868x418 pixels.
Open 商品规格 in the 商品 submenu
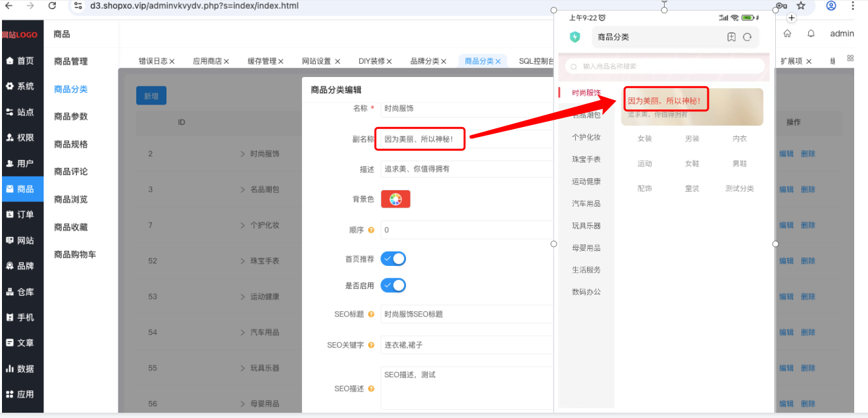pyautogui.click(x=71, y=144)
